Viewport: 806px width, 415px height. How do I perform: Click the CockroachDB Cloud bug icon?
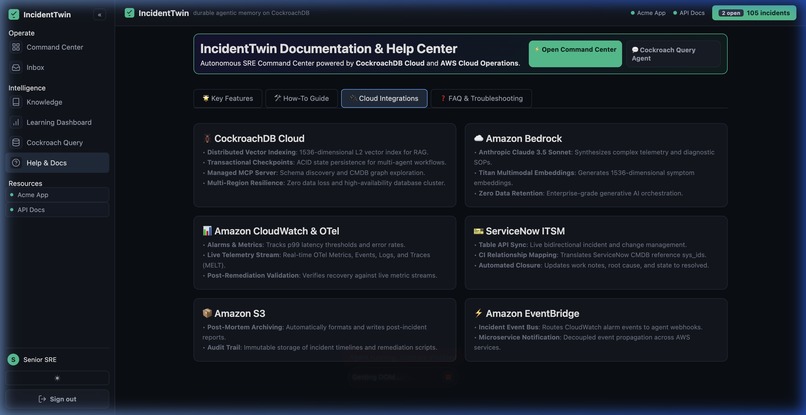207,138
